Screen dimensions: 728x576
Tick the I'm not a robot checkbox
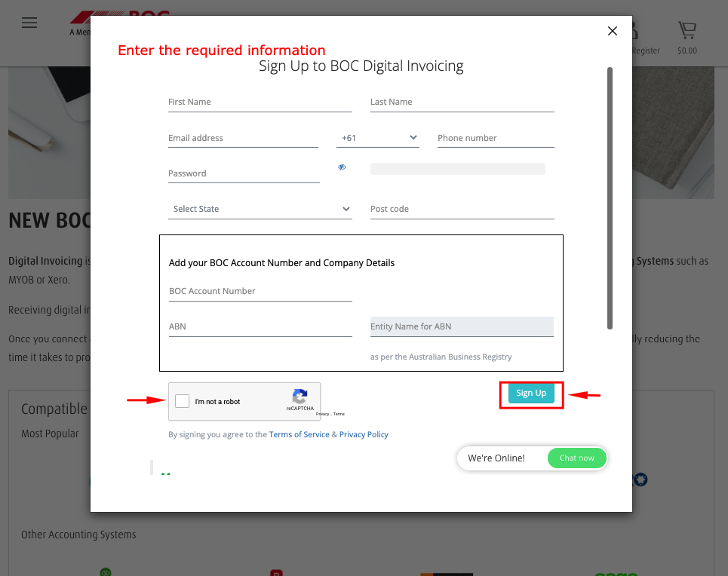pyautogui.click(x=182, y=401)
